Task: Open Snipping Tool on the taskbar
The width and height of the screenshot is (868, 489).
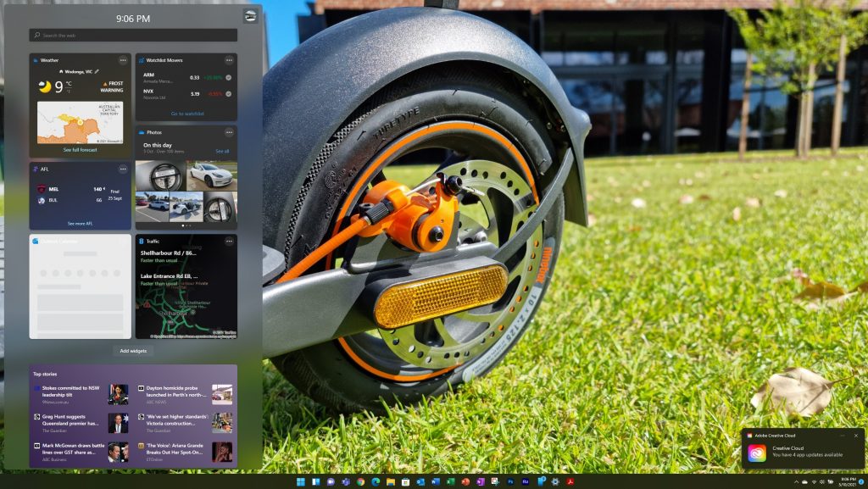Action: [x=495, y=482]
